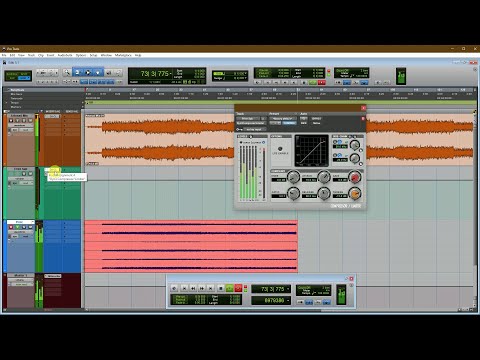Click Rewind in floating Transport window
This screenshot has width=480, height=360.
click(193, 288)
